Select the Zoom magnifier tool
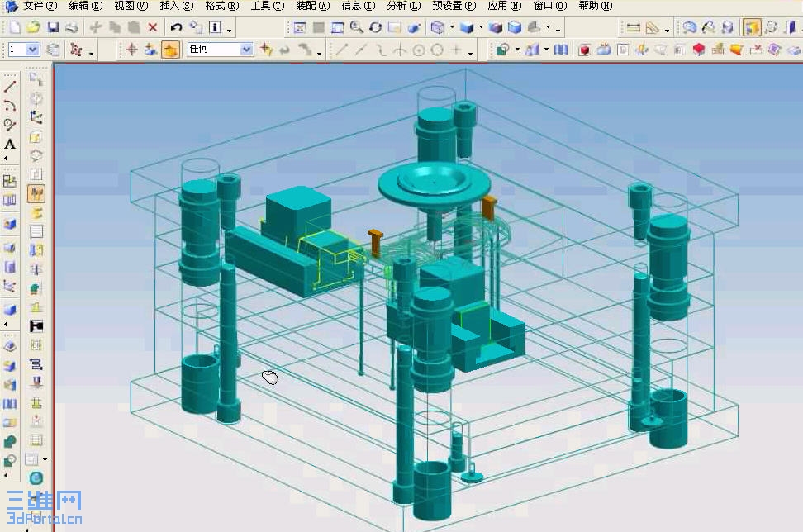The height and width of the screenshot is (532, 803). 356,27
